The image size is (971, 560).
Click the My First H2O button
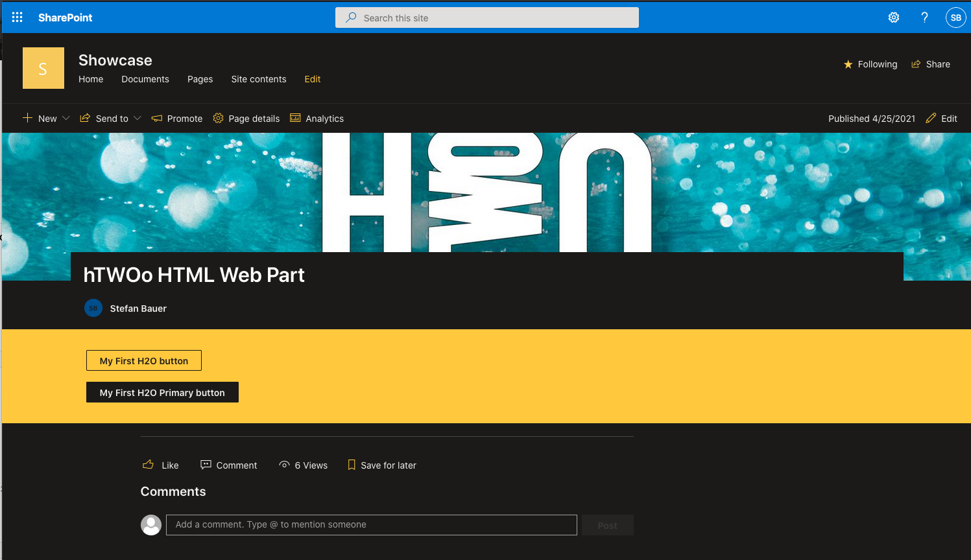pos(144,361)
